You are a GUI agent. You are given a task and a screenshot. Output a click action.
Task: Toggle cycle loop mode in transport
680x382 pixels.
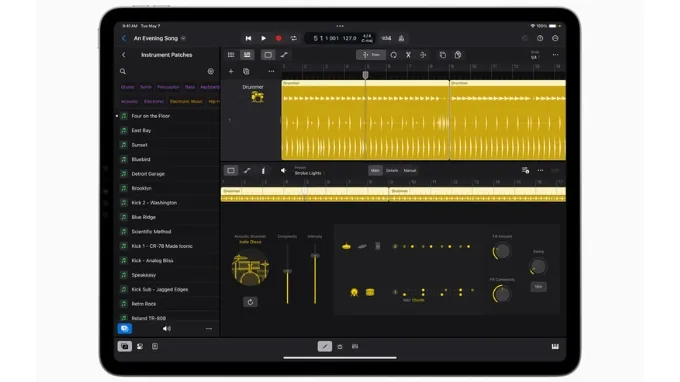(x=294, y=38)
